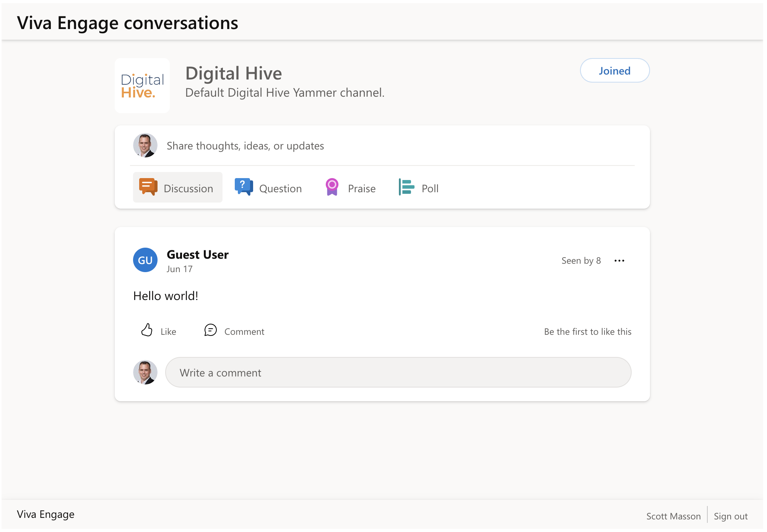The height and width of the screenshot is (532, 767).
Task: Click the Sign out link
Action: coord(730,516)
